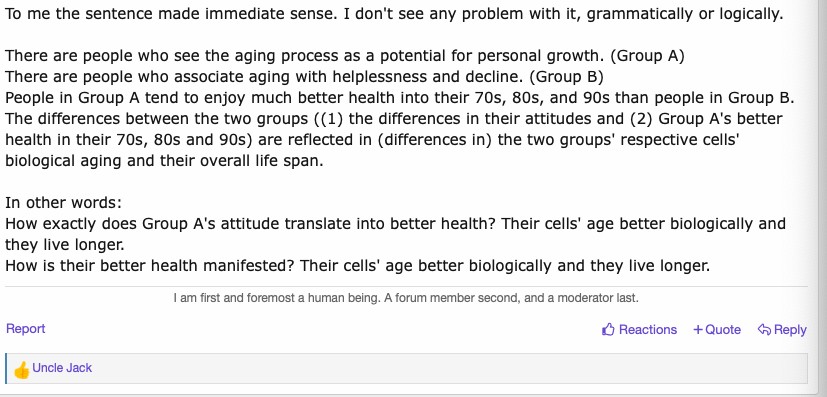
Task: Click the paragraph starting 'The differences between the two groups'
Action: pyautogui.click(x=394, y=140)
